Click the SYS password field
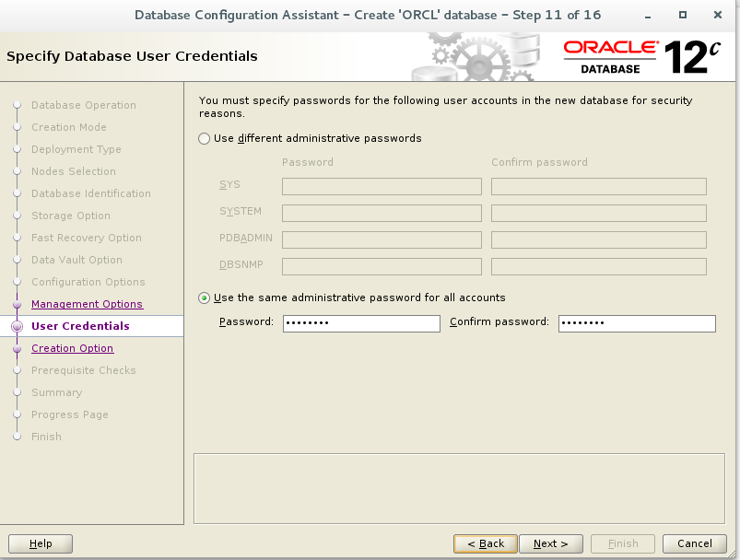Viewport: 740px width, 560px height. 382,186
